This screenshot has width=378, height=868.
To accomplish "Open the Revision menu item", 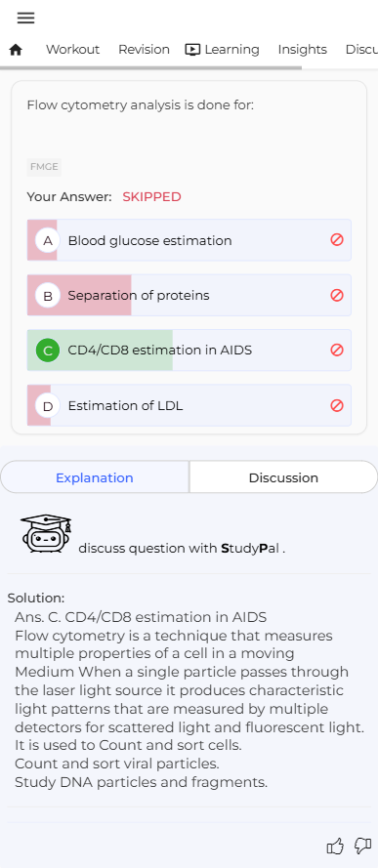I will (144, 50).
